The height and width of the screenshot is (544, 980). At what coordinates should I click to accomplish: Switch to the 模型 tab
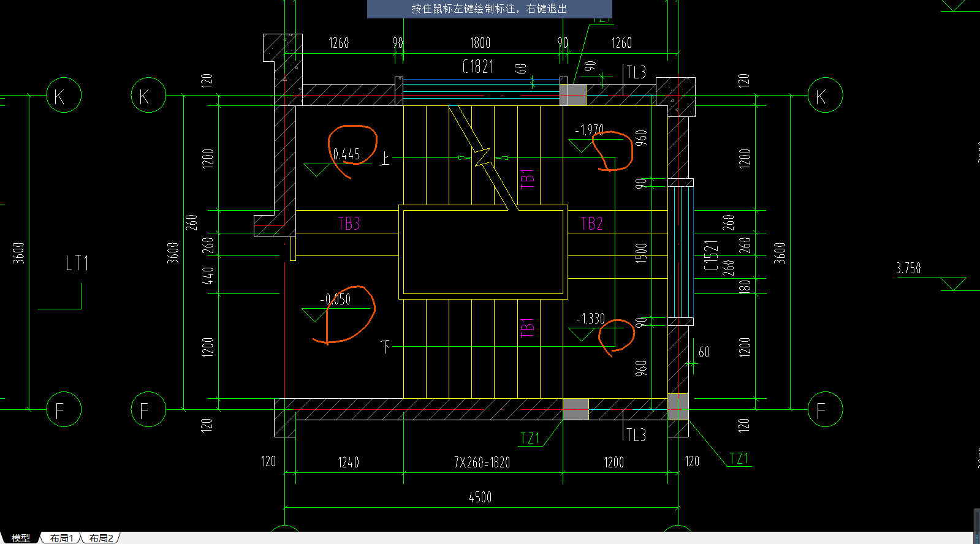(20, 538)
